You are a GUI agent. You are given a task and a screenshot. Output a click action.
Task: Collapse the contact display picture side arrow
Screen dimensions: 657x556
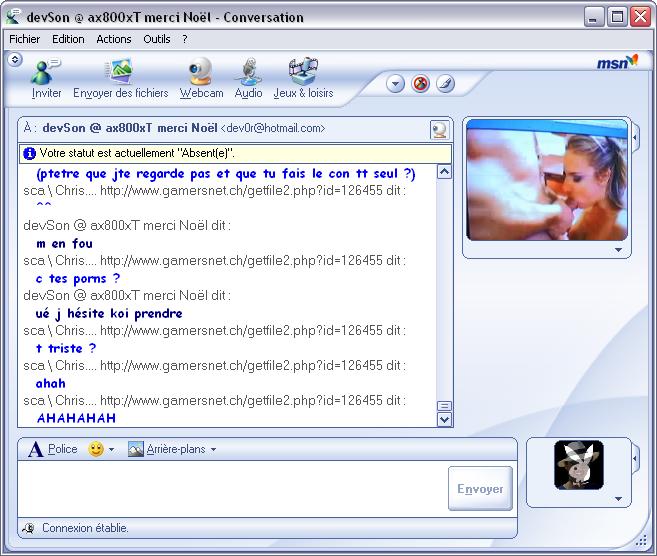[x=636, y=137]
